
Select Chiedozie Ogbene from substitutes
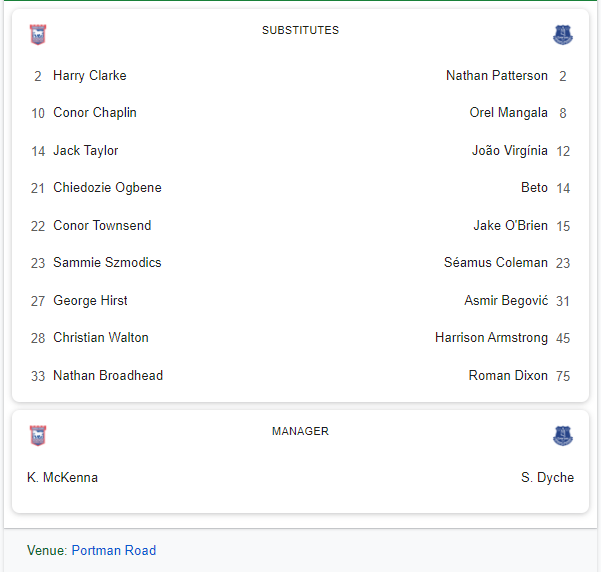107,188
